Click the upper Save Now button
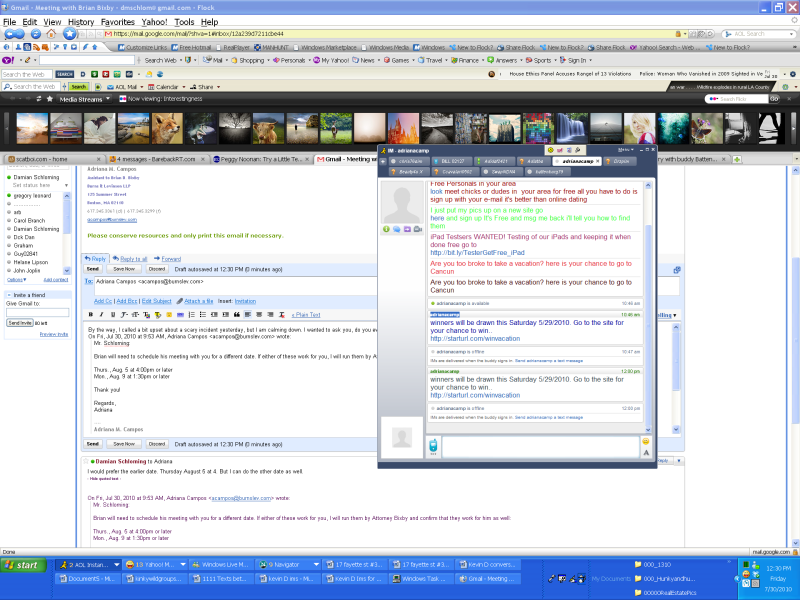 (x=124, y=269)
